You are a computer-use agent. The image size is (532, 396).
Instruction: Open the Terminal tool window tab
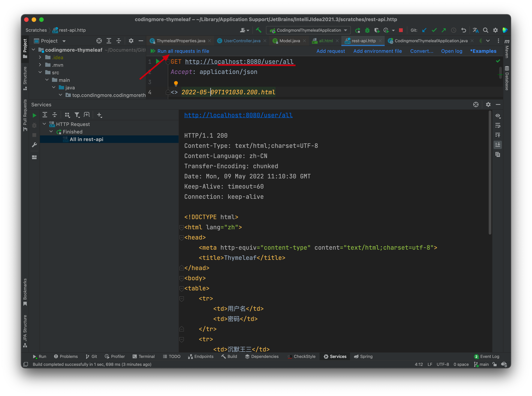click(144, 356)
